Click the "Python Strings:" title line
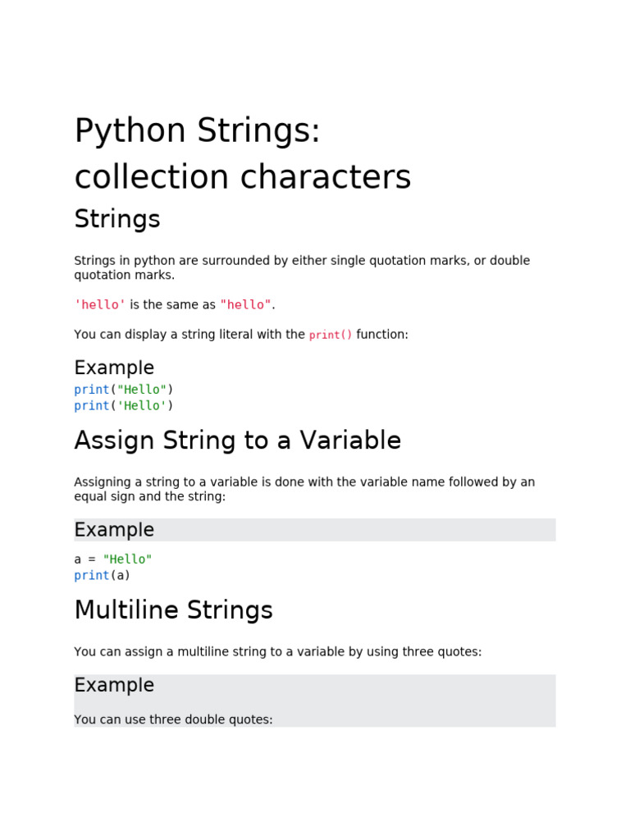Image resolution: width=630 pixels, height=840 pixels. pyautogui.click(x=197, y=131)
